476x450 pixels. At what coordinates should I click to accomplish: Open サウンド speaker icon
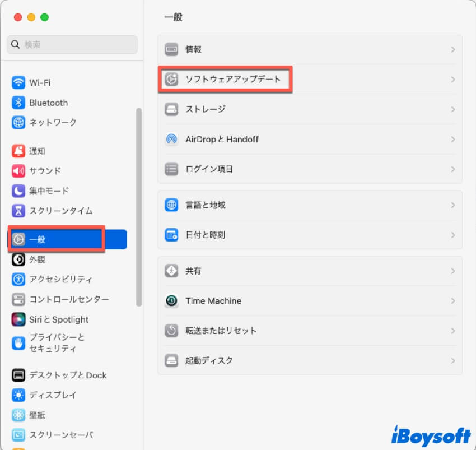tap(19, 171)
